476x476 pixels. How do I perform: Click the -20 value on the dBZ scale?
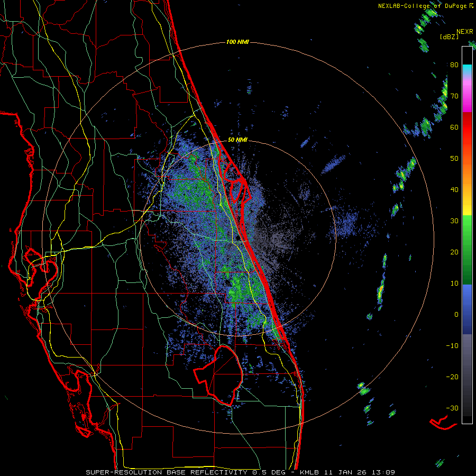pyautogui.click(x=452, y=377)
